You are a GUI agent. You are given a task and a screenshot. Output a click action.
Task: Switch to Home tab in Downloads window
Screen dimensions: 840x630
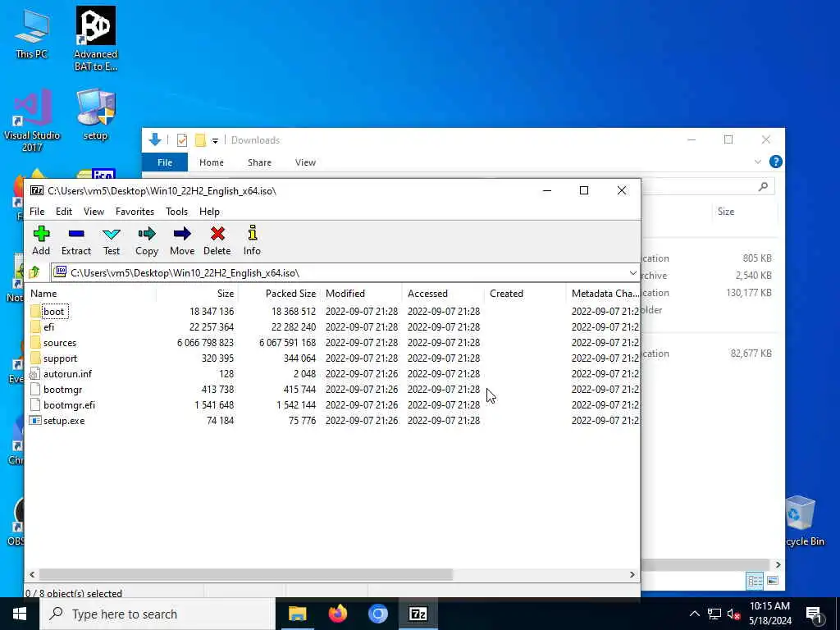click(x=212, y=162)
